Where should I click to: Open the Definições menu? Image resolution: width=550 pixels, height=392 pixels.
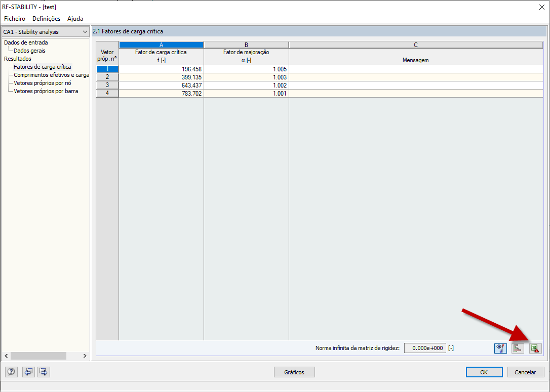46,19
